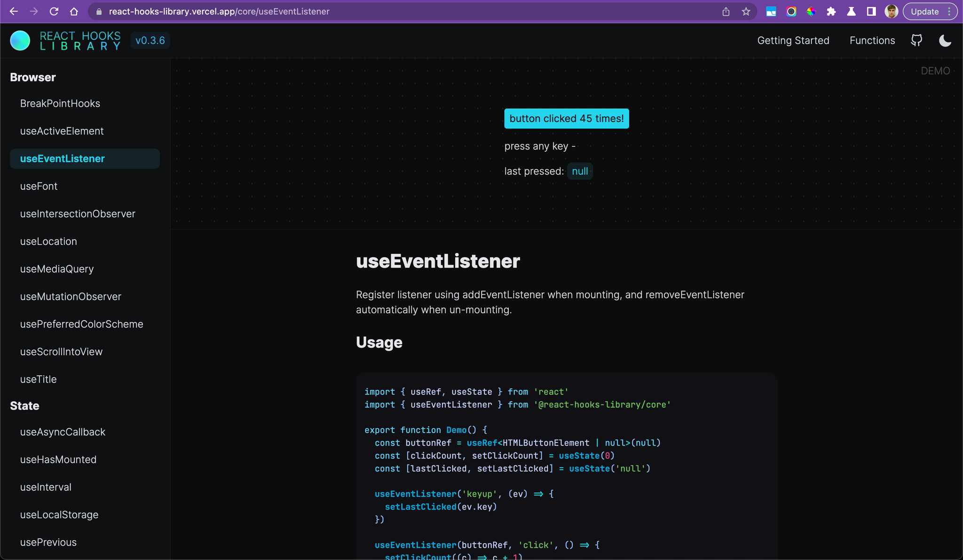Open usePreferredColorScheme in the sidebar
963x560 pixels.
[81, 324]
